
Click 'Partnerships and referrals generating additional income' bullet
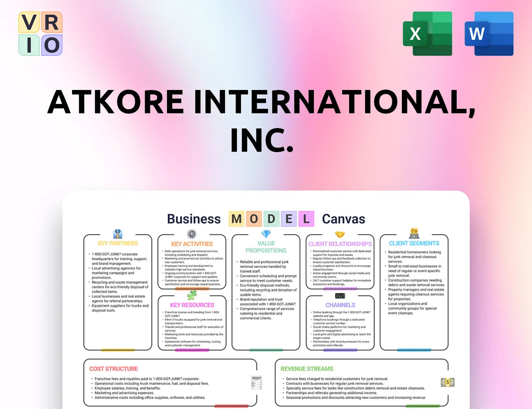pyautogui.click(x=330, y=393)
